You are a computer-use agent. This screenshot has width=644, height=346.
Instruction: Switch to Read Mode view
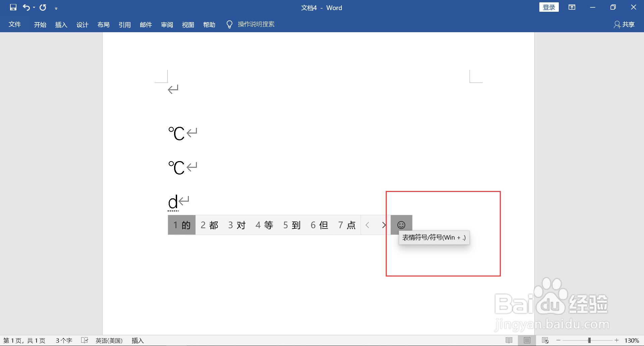point(509,340)
